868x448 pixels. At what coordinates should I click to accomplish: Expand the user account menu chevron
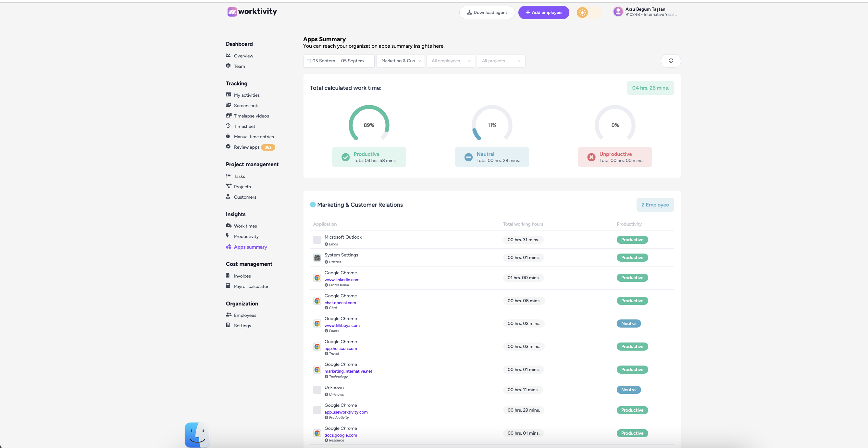(x=683, y=12)
